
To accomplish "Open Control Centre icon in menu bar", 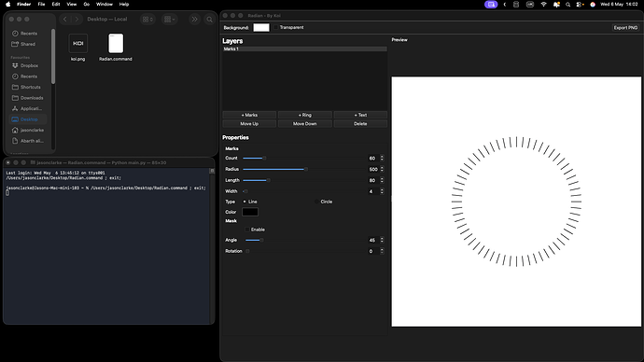I will [x=580, y=5].
